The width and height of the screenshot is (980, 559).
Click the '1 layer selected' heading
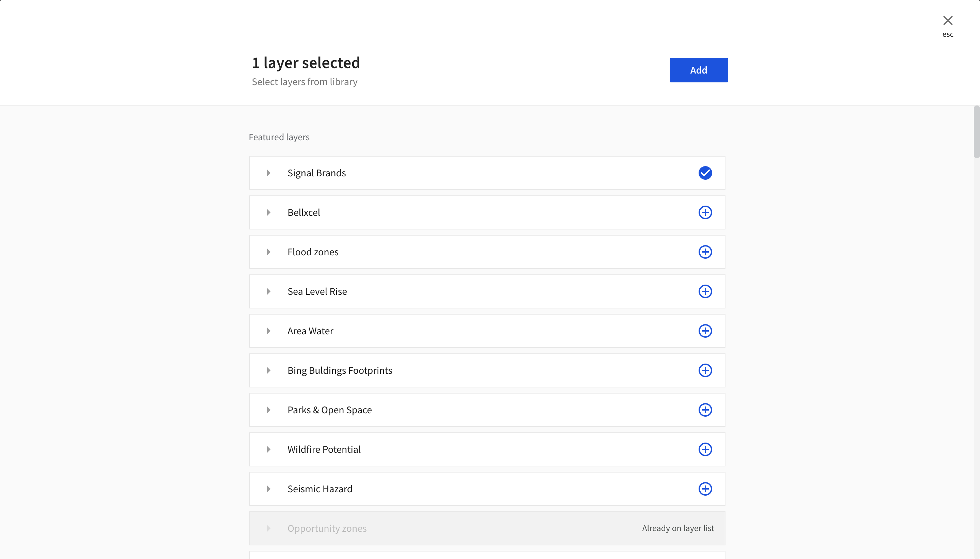[x=306, y=63]
